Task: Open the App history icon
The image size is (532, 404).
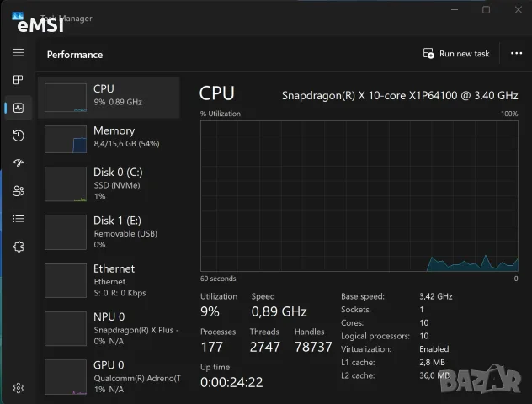Action: (19, 136)
